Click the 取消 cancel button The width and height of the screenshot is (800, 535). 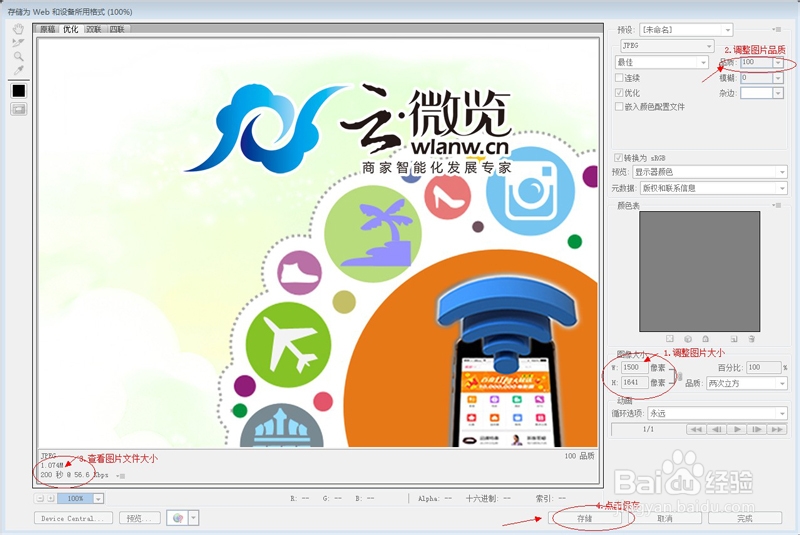(665, 518)
